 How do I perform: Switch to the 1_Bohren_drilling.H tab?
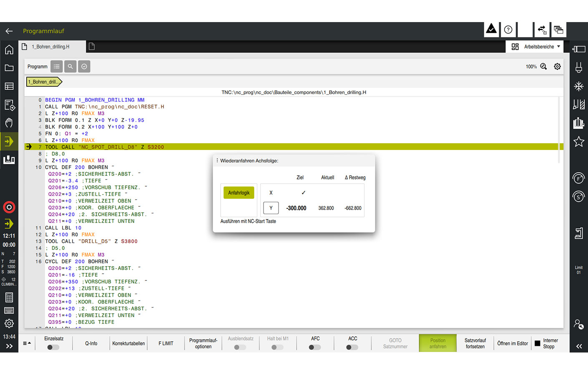click(50, 47)
